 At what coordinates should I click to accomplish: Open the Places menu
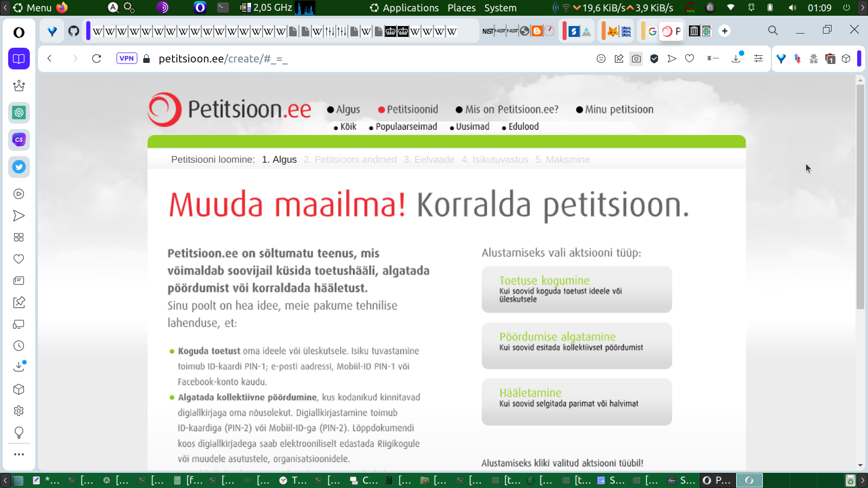(x=462, y=8)
